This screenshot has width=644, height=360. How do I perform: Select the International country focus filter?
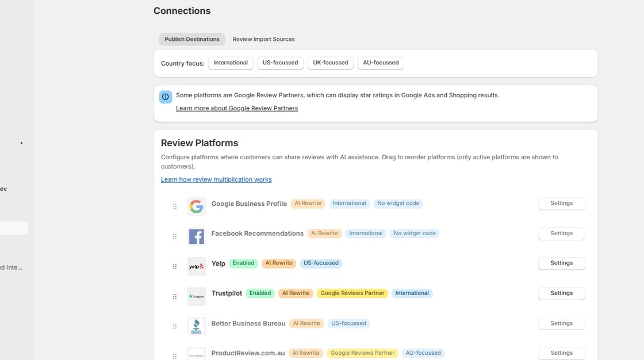point(231,63)
